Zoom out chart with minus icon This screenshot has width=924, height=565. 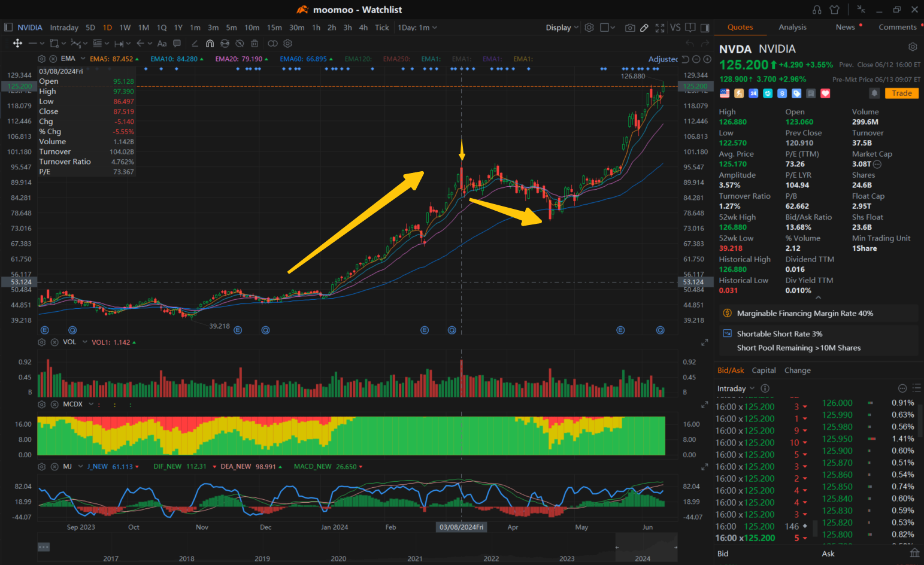pyautogui.click(x=696, y=59)
